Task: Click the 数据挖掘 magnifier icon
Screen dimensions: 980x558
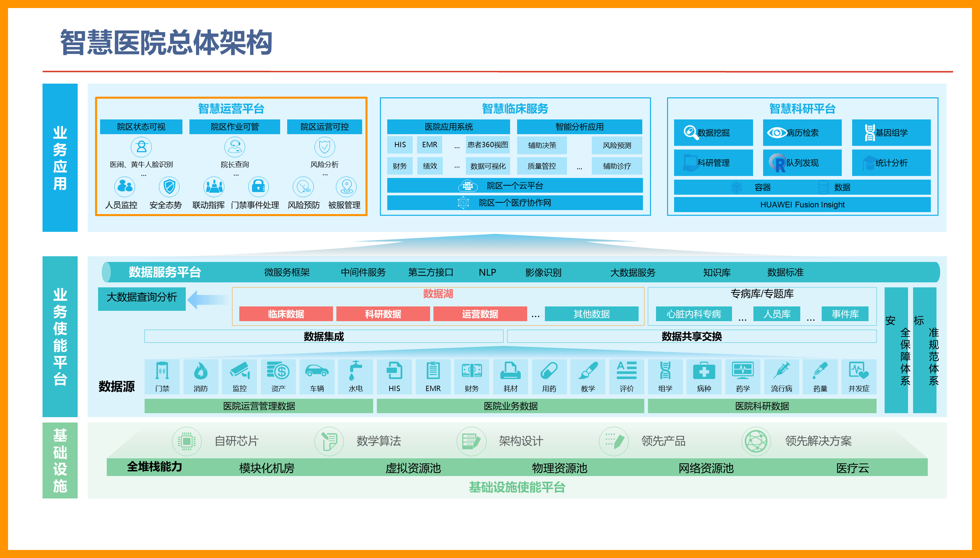Action: [690, 132]
